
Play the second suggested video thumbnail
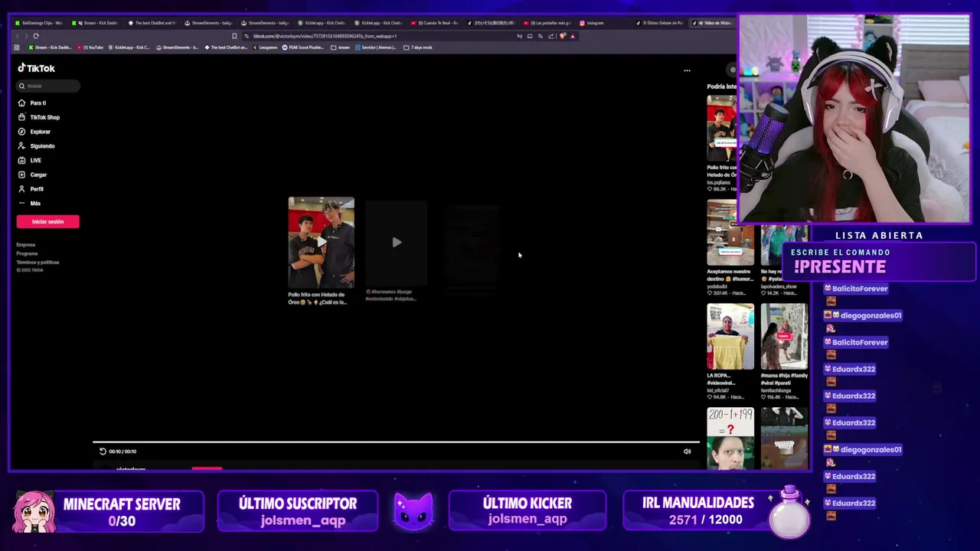(396, 243)
